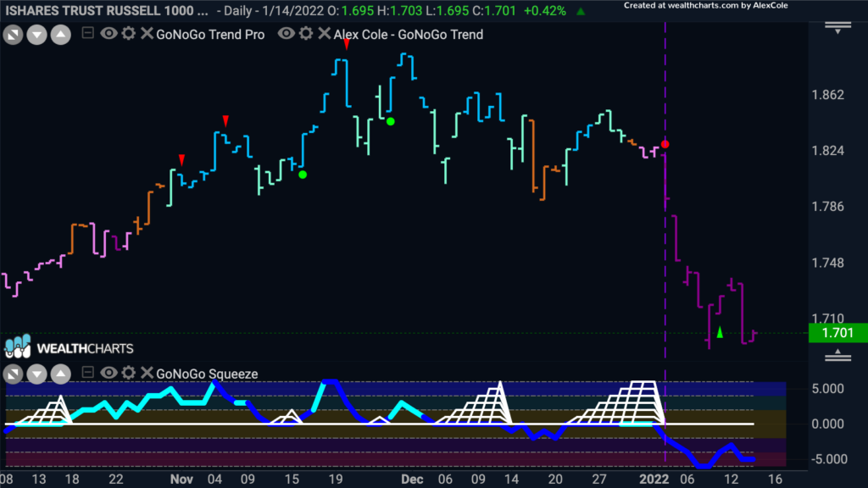This screenshot has width=868, height=488.
Task: Open settings gear for GoNoGo Trend Pro
Action: 129,34
